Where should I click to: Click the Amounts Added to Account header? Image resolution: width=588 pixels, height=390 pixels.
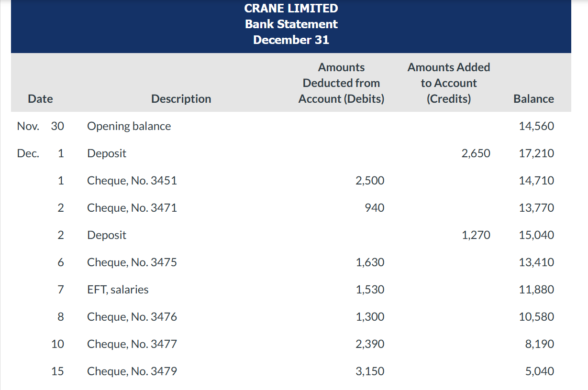click(448, 83)
